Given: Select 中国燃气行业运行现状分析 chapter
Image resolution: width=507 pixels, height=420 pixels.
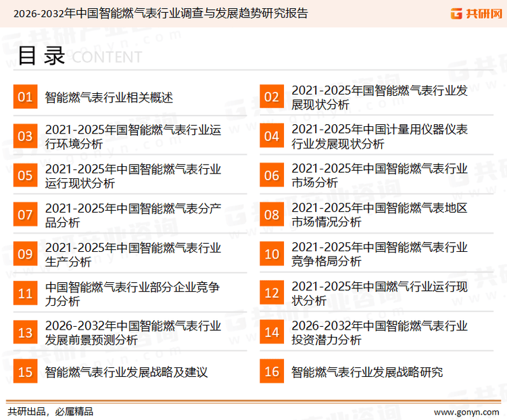Looking at the screenshot, I should coord(379,293).
